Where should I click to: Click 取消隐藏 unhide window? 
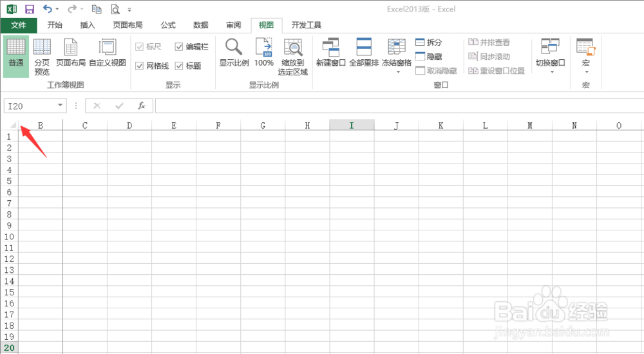[436, 71]
